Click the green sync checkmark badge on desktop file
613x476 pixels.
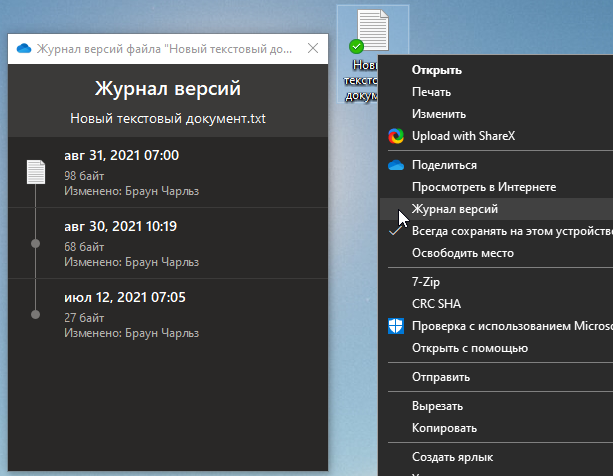point(356,47)
